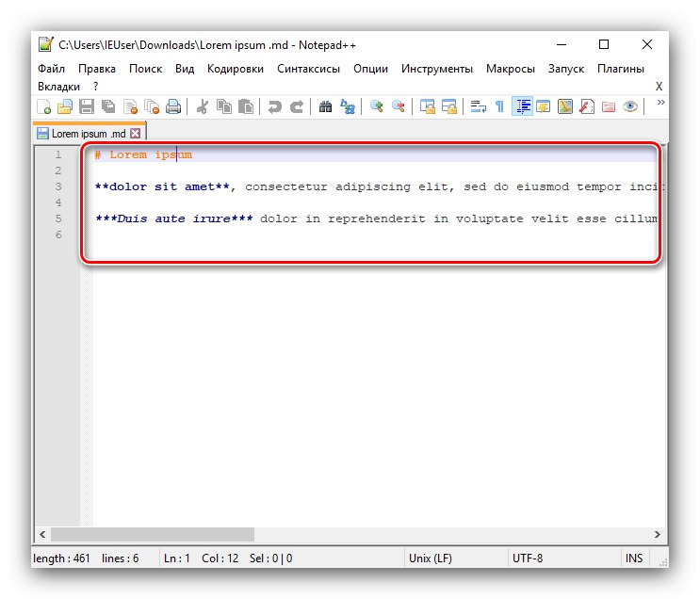Select the Lorem ipsum .md tab
The width and height of the screenshot is (700, 599).
(x=89, y=134)
